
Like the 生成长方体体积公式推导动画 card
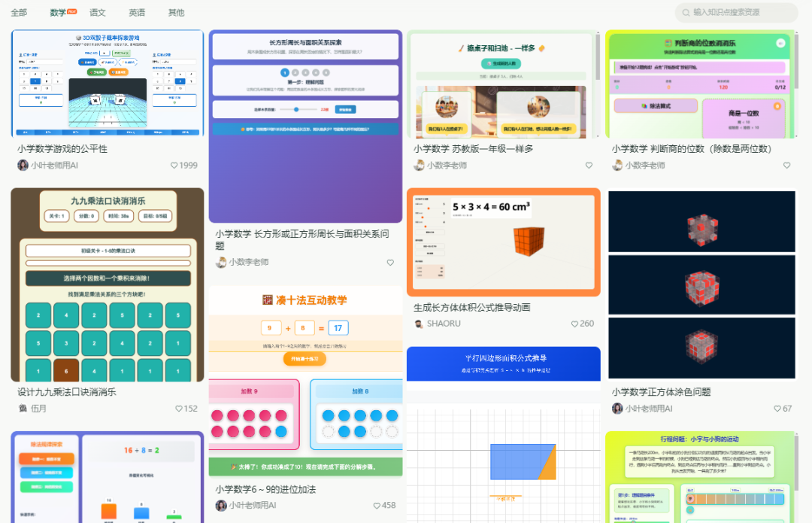click(x=575, y=324)
